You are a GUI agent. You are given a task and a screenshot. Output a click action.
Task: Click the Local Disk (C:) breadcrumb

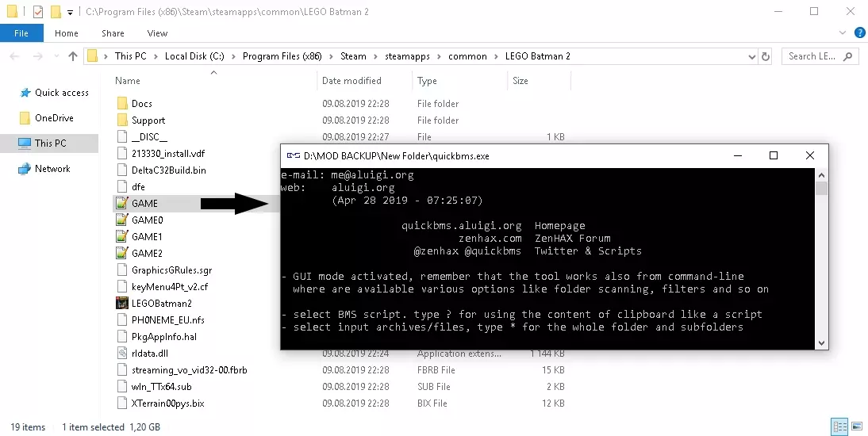[x=193, y=56]
